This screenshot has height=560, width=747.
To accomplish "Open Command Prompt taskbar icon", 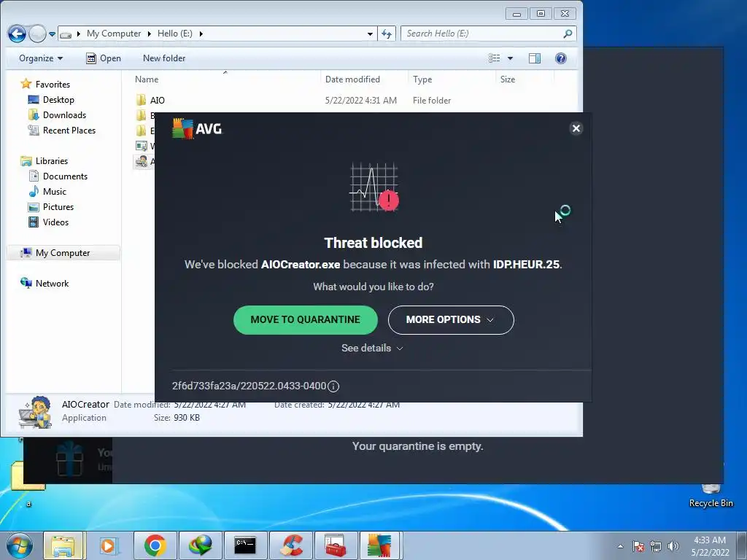I will click(245, 545).
